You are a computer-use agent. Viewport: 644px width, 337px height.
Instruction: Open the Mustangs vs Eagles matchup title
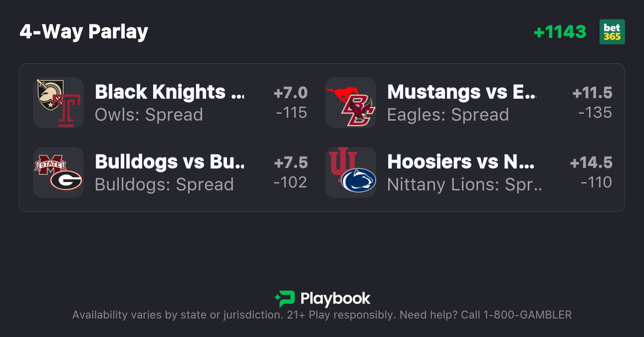point(461,92)
